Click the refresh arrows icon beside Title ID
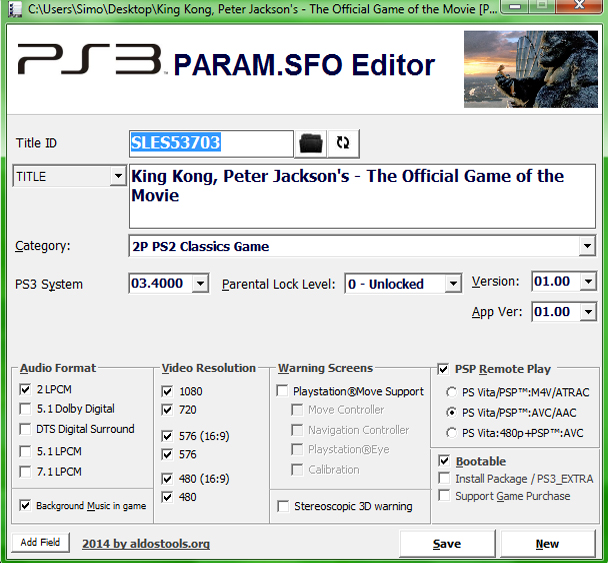 tap(343, 143)
